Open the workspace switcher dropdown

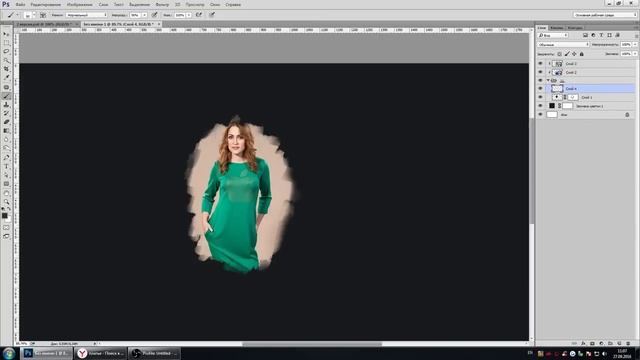pyautogui.click(x=605, y=15)
